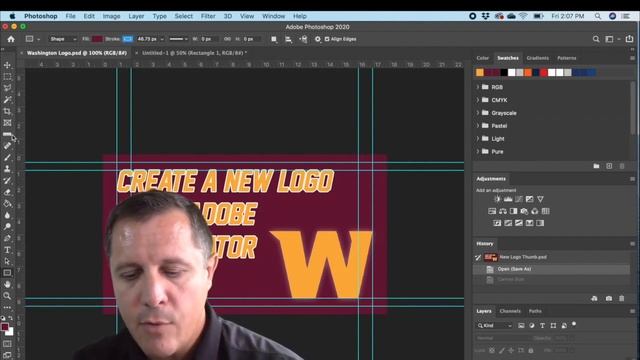The height and width of the screenshot is (360, 640).
Task: Expand the CMYK swatch folder
Action: [478, 100]
